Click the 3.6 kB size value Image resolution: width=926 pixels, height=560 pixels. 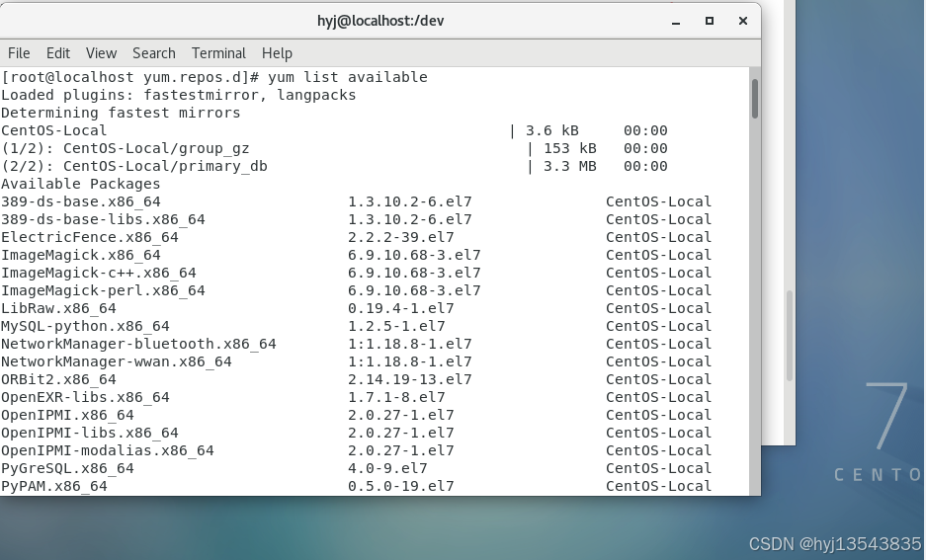(552, 130)
